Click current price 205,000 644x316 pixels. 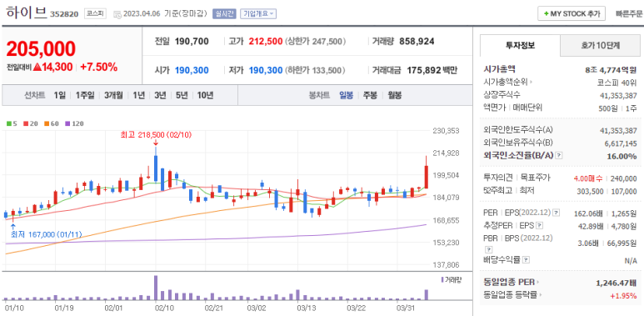(x=41, y=49)
